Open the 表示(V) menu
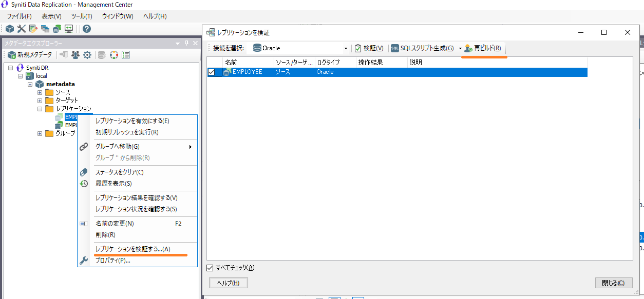Viewport: 644px width, 299px height. [x=51, y=16]
